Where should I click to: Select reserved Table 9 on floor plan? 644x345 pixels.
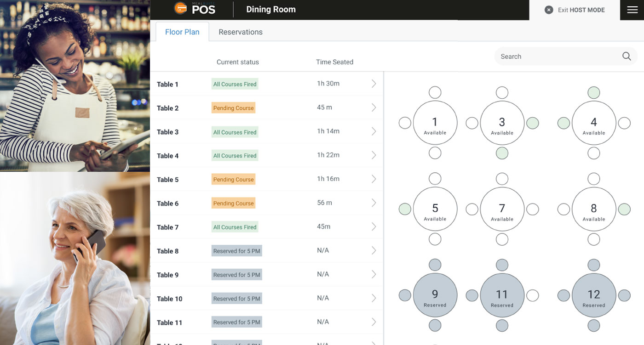[435, 295]
